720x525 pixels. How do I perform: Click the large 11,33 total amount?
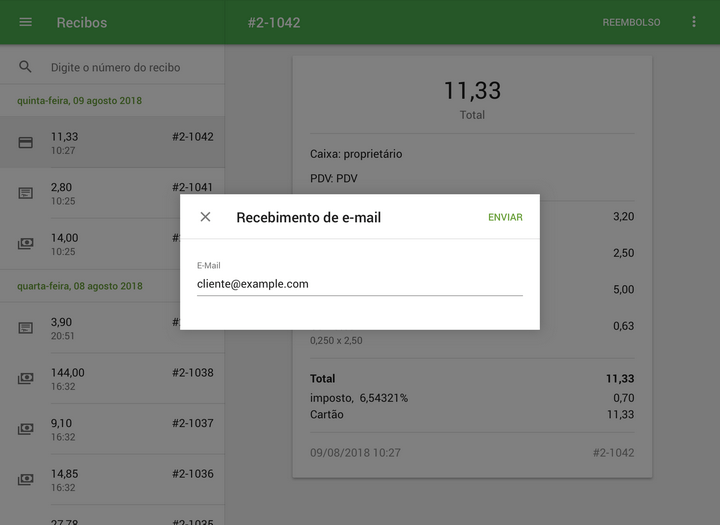[x=472, y=90]
